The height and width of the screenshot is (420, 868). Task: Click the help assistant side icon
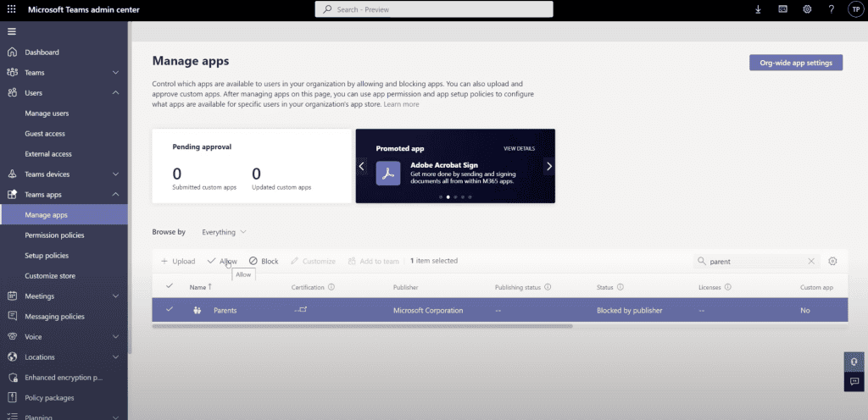(854, 362)
